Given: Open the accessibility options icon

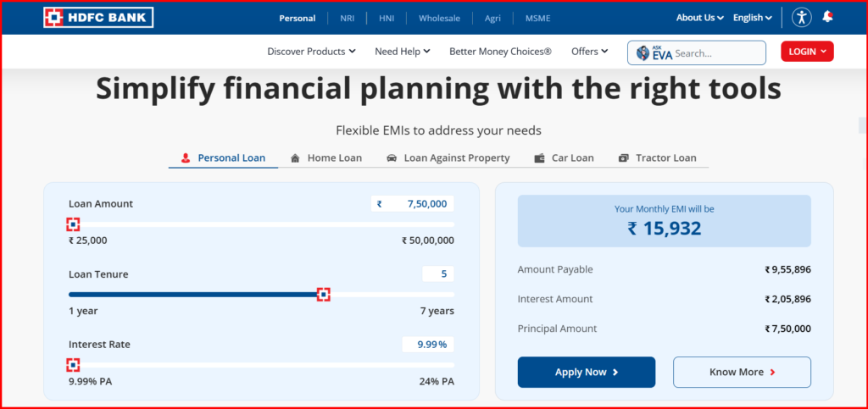Looking at the screenshot, I should pos(801,17).
